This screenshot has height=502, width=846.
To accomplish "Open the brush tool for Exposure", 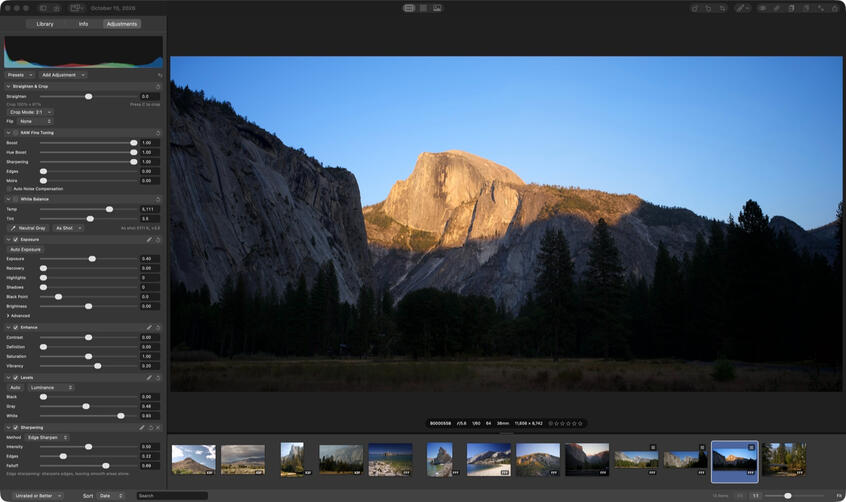I will pyautogui.click(x=149, y=239).
